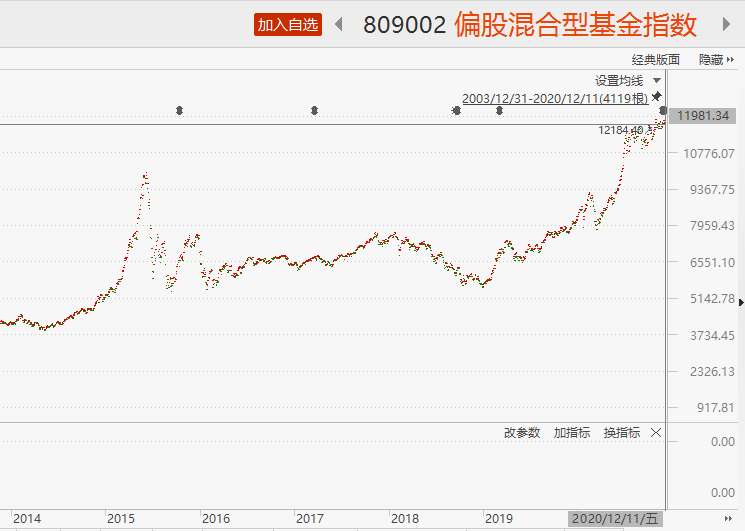Viewport: 745px width, 531px height.
Task: Go to next index with right arrow
Action: point(726,24)
